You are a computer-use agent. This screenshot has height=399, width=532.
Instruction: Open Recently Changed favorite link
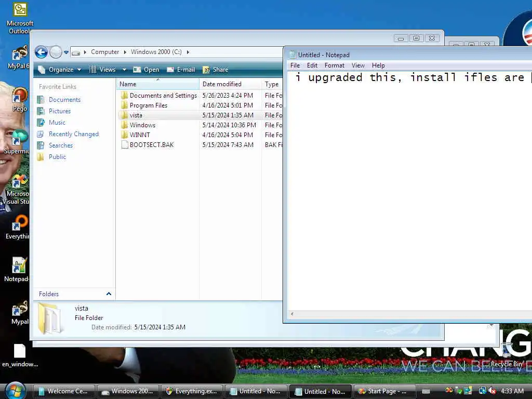pyautogui.click(x=74, y=134)
